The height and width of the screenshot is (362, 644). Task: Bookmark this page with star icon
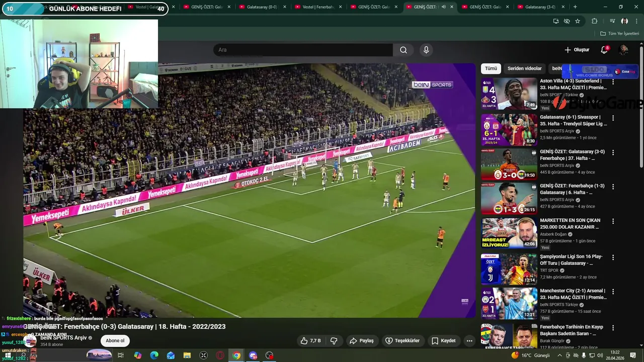[x=578, y=21]
